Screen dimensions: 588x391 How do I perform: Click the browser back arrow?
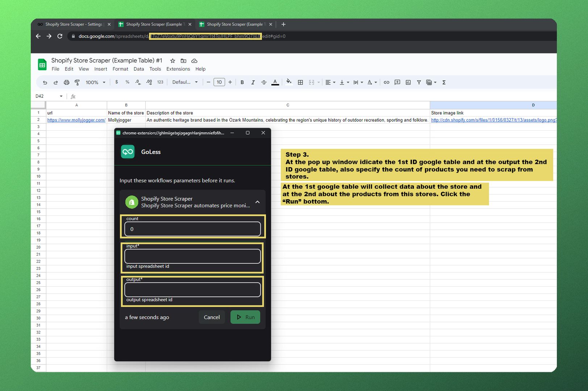point(38,36)
